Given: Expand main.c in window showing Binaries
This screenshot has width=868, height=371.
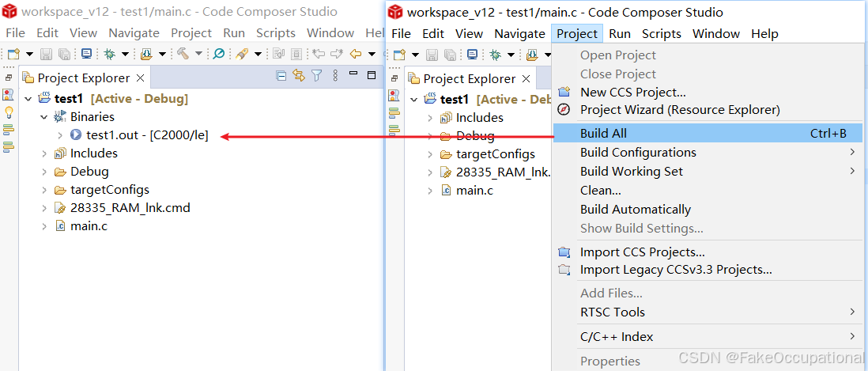Looking at the screenshot, I should click(44, 226).
